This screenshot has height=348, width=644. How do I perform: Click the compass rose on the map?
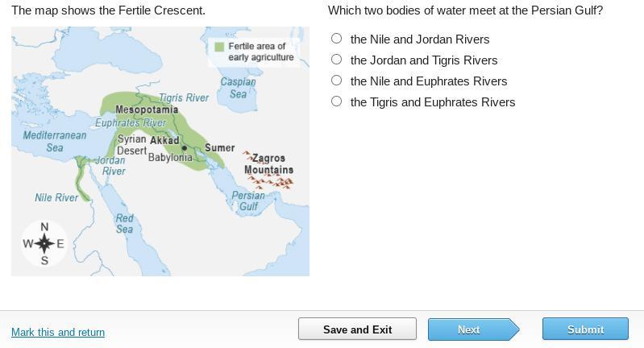(x=44, y=243)
